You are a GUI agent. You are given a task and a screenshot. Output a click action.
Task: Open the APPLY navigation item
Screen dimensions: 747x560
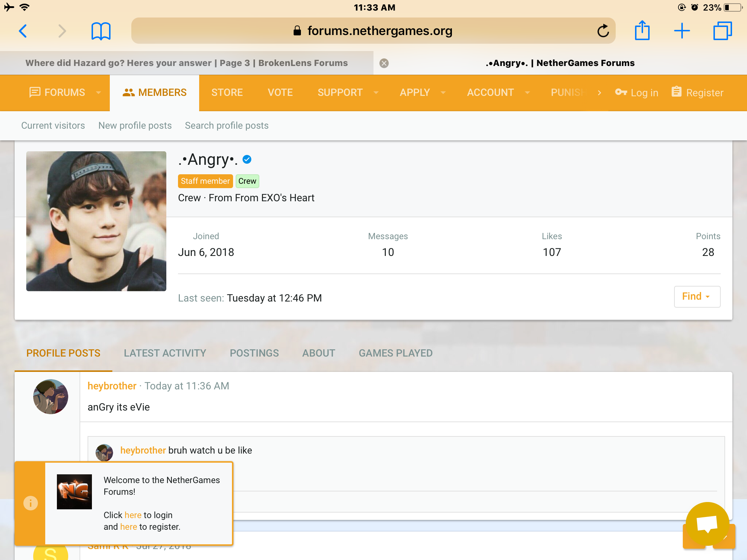pyautogui.click(x=415, y=93)
